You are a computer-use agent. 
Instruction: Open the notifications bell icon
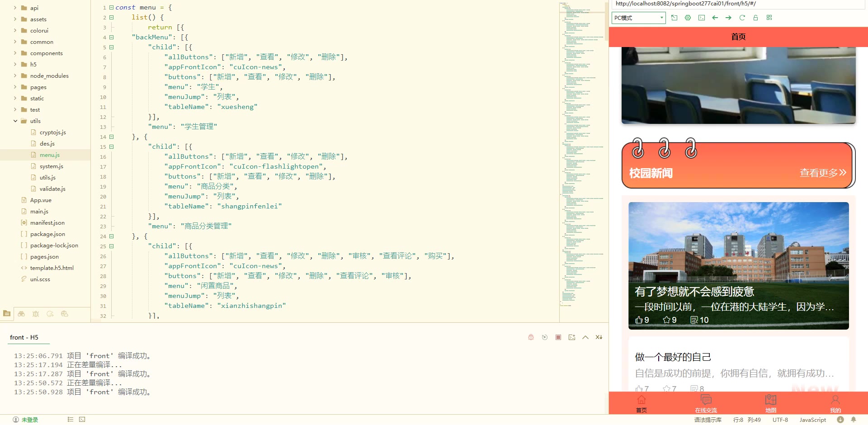pyautogui.click(x=854, y=420)
